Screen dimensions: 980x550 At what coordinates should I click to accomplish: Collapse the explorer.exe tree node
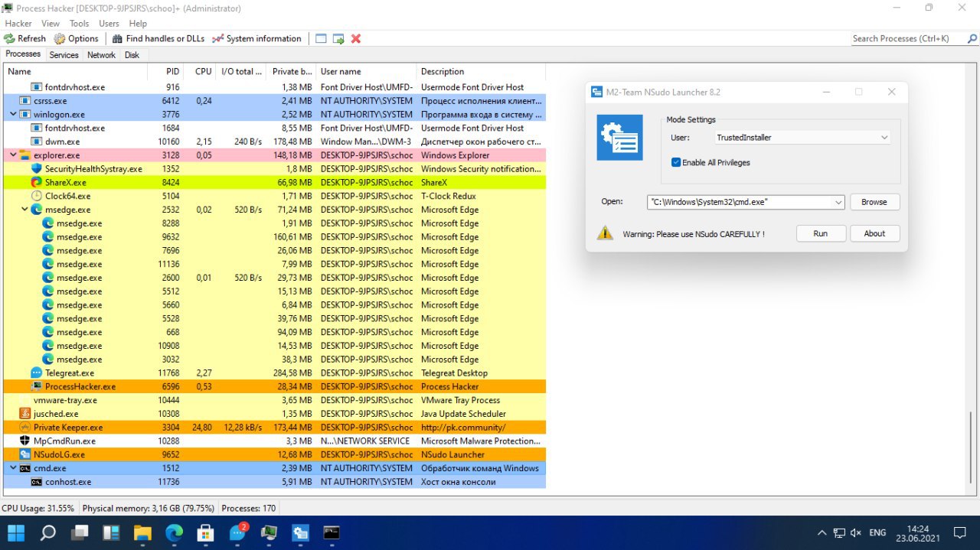coord(13,155)
